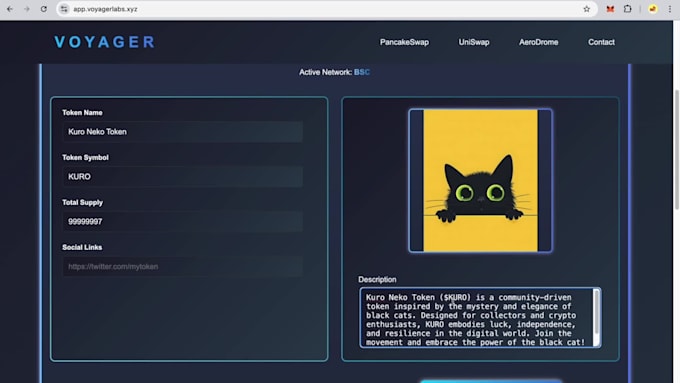The image size is (680, 383).
Task: Open the browser profile avatar
Action: (652, 9)
